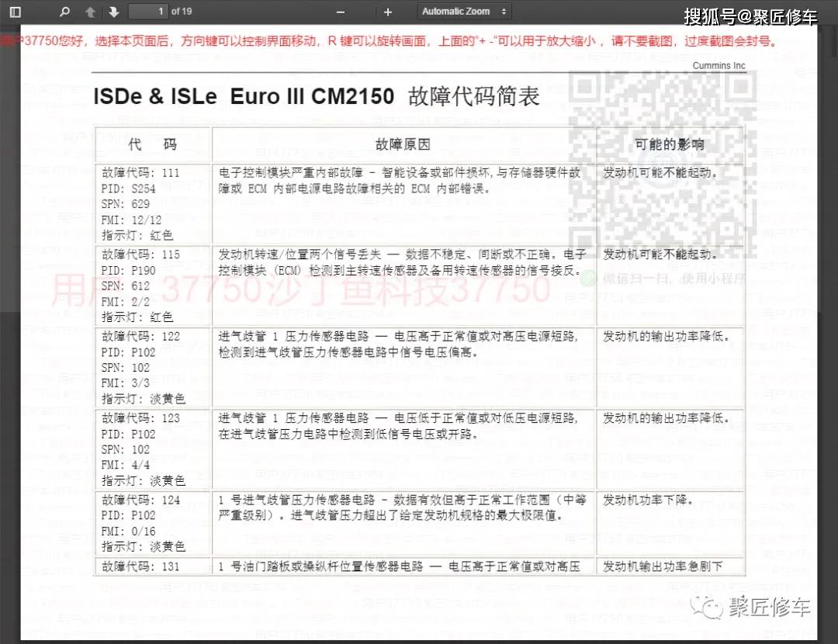The height and width of the screenshot is (644, 838).
Task: Click the text '故障代码: 123'
Action: click(x=140, y=418)
